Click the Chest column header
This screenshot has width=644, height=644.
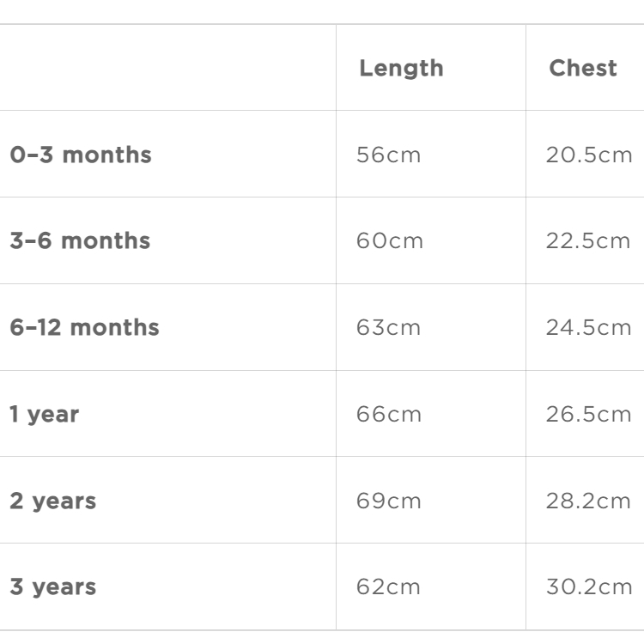tap(583, 69)
